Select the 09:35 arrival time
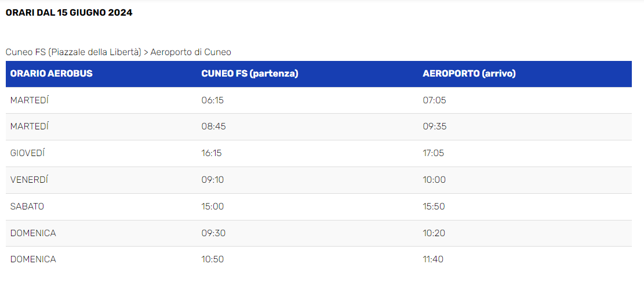The image size is (644, 282). tap(434, 126)
